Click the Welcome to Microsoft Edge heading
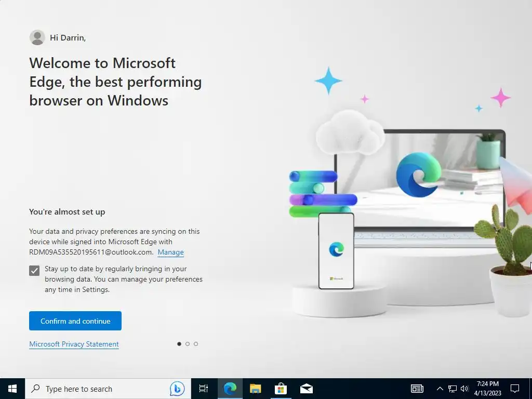Image resolution: width=532 pixels, height=399 pixels. (115, 82)
